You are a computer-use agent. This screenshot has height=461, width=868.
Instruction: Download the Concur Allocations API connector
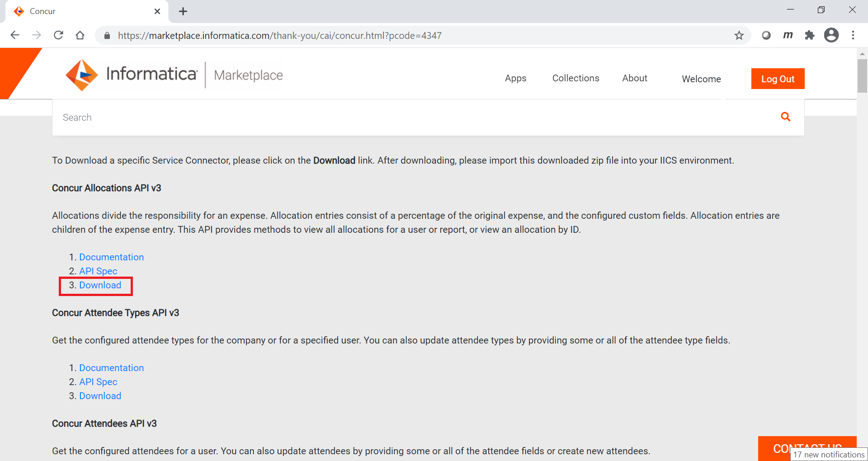(100, 285)
